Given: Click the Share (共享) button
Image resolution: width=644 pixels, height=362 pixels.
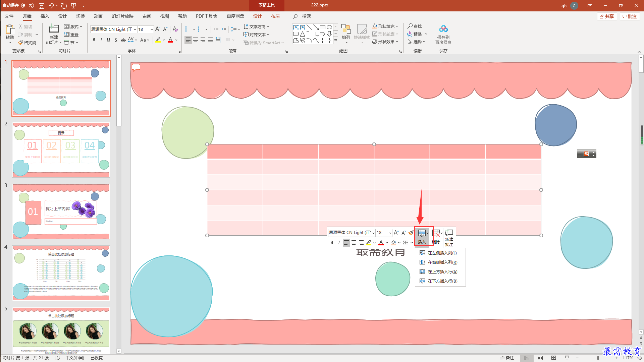Looking at the screenshot, I should [607, 16].
